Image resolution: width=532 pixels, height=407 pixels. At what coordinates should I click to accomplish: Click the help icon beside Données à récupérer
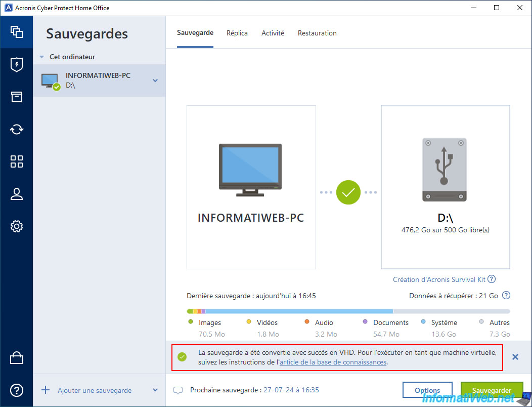[x=506, y=295]
